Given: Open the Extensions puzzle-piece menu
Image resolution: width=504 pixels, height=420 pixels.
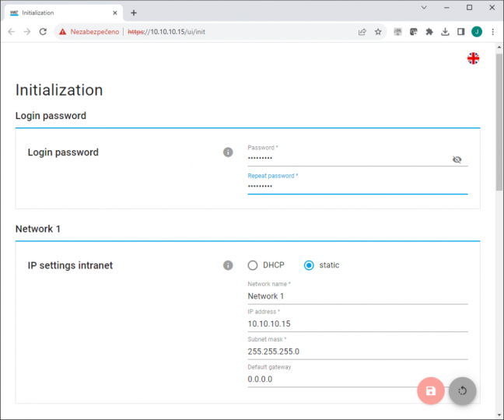Looking at the screenshot, I should pyautogui.click(x=429, y=31).
